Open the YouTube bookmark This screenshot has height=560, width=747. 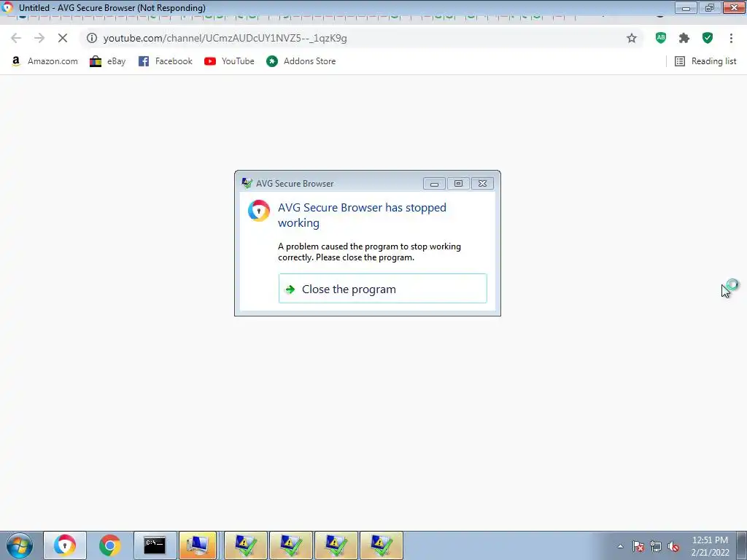pos(229,61)
